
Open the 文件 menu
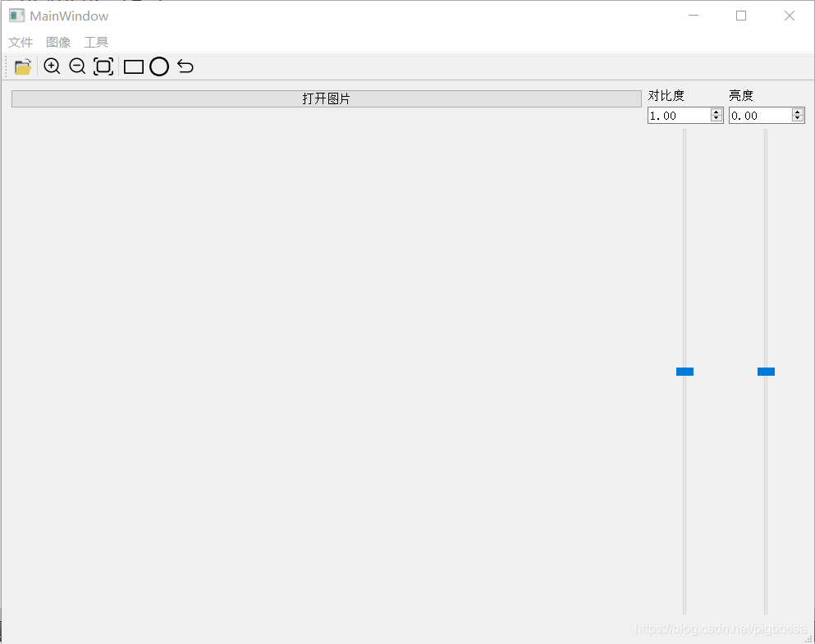[x=21, y=42]
